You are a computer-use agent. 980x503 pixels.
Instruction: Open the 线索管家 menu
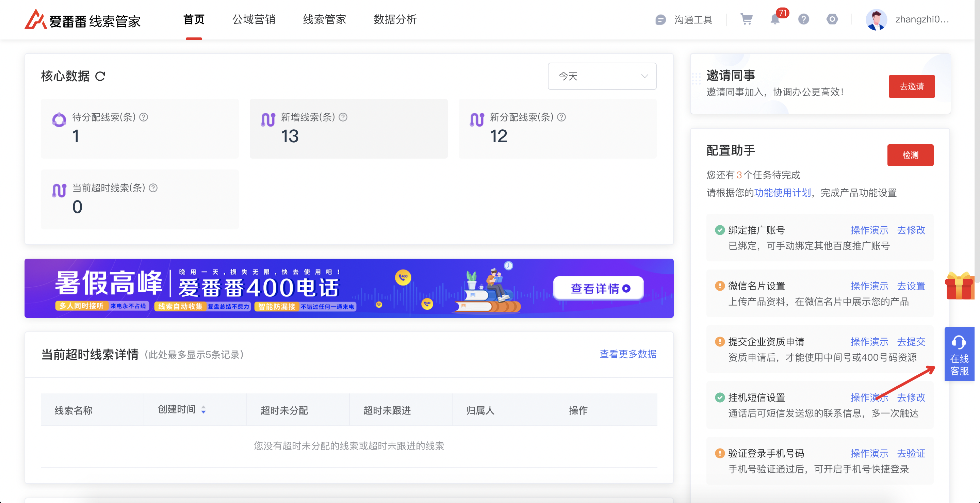click(x=325, y=19)
